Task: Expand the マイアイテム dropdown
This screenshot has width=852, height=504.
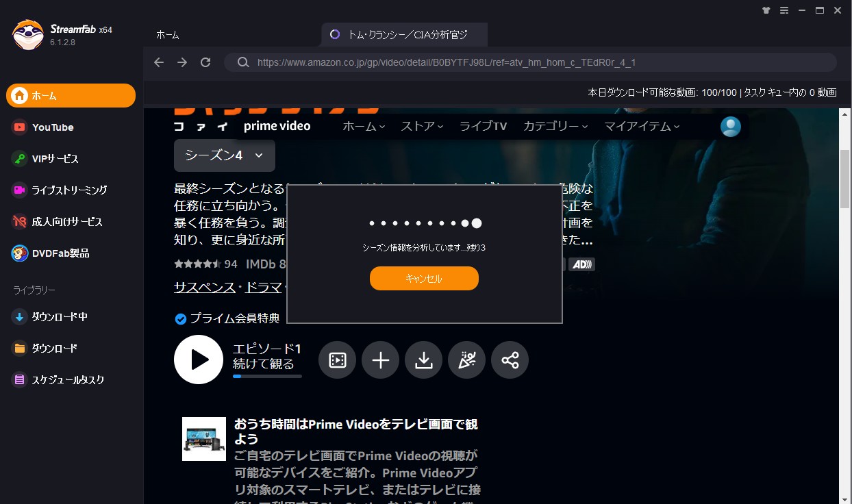Action: 642,126
